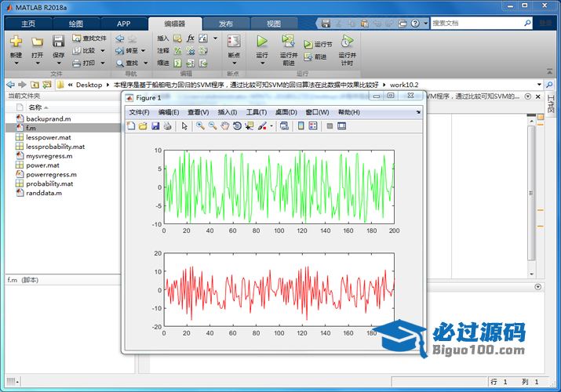Click Hide Plot Tools icon in Figure 1
561x392 pixels.
point(330,125)
